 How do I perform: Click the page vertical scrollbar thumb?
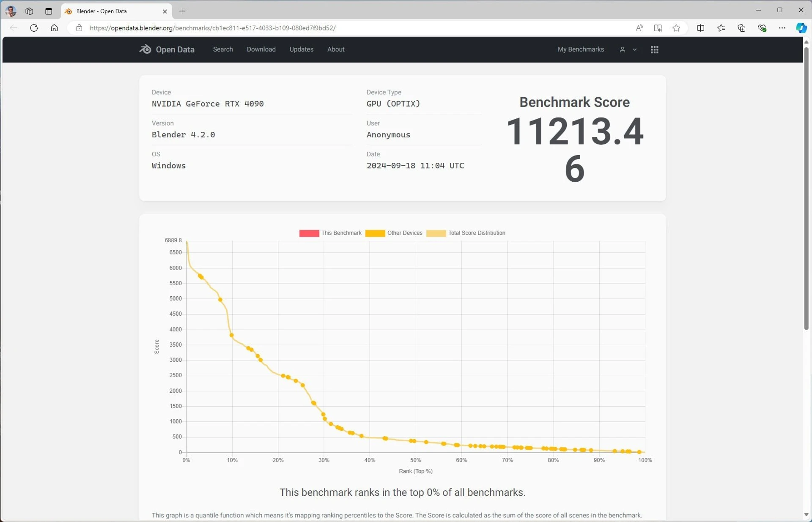pos(806,188)
